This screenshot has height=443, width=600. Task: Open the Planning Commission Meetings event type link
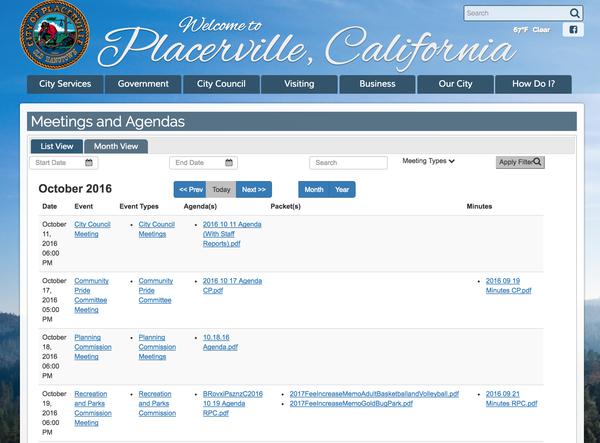157,347
